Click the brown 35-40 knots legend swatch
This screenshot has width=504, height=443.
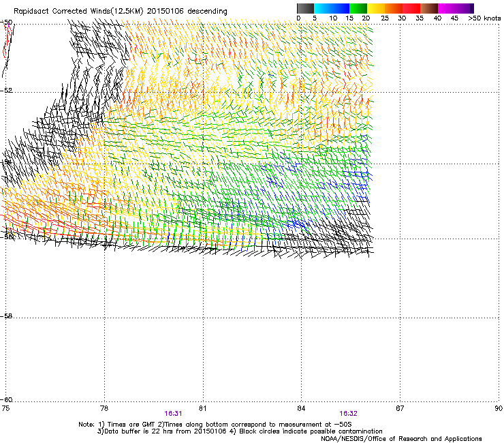click(x=429, y=8)
